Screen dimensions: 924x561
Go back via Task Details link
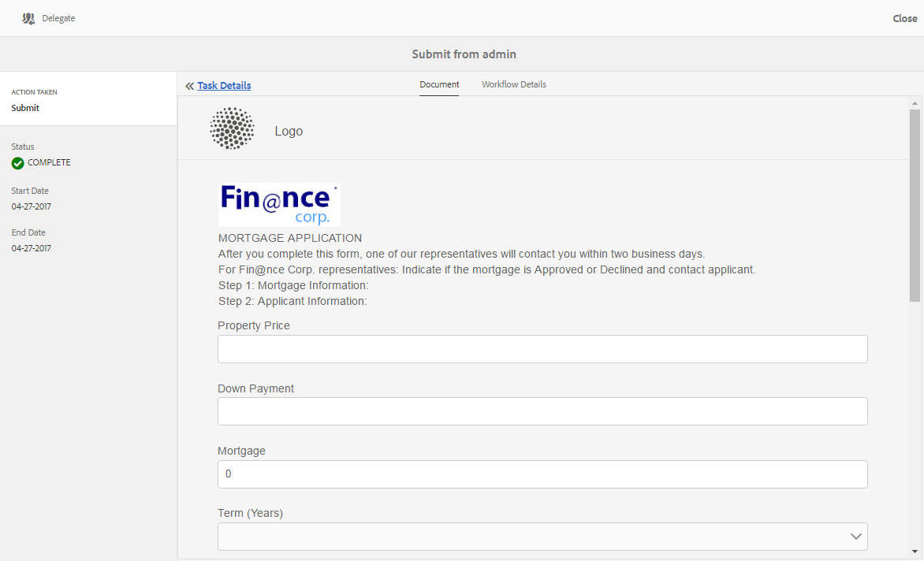pos(224,85)
